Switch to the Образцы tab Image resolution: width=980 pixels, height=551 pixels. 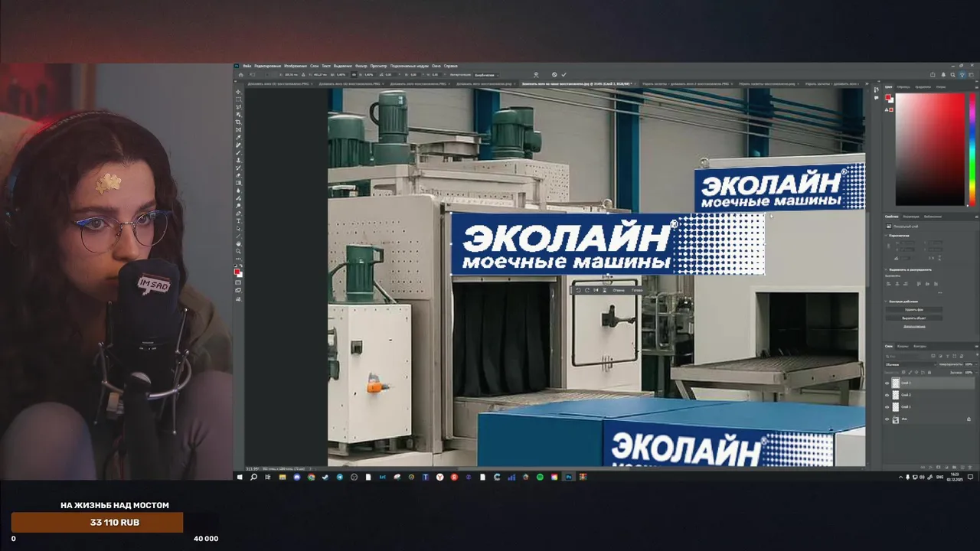coord(903,87)
